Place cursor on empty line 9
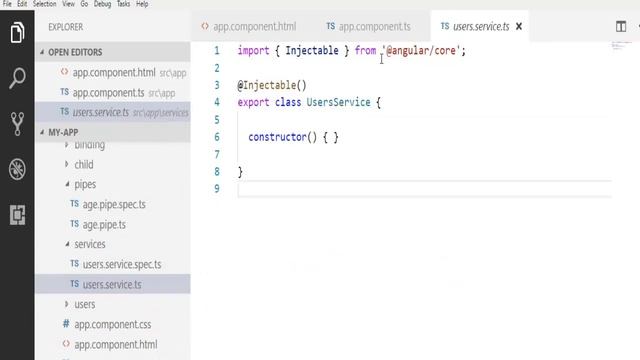The image size is (640, 360). tap(424, 189)
